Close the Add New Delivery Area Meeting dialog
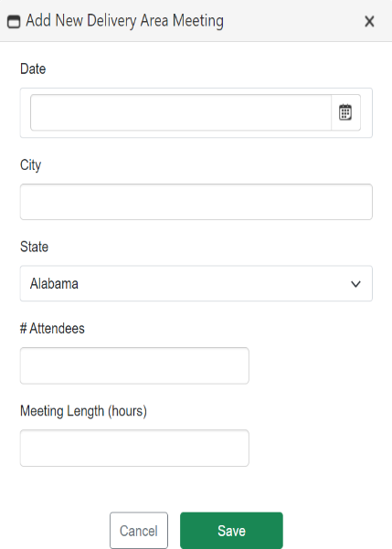This screenshot has width=392, height=549. pyautogui.click(x=369, y=21)
